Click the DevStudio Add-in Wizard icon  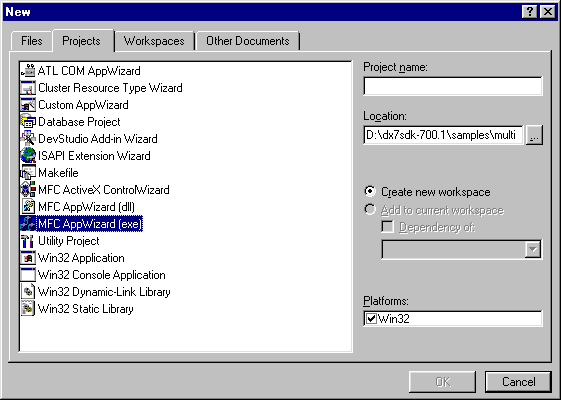pyautogui.click(x=28, y=139)
